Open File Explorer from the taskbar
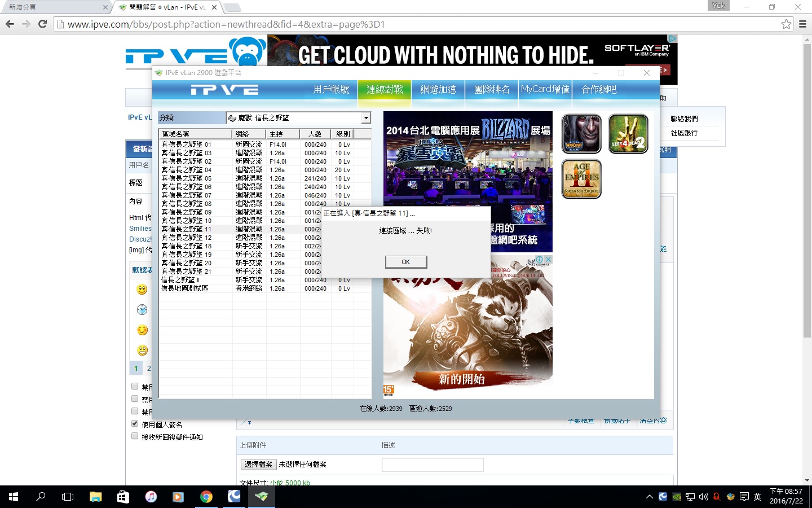The width and height of the screenshot is (812, 508). (x=95, y=497)
